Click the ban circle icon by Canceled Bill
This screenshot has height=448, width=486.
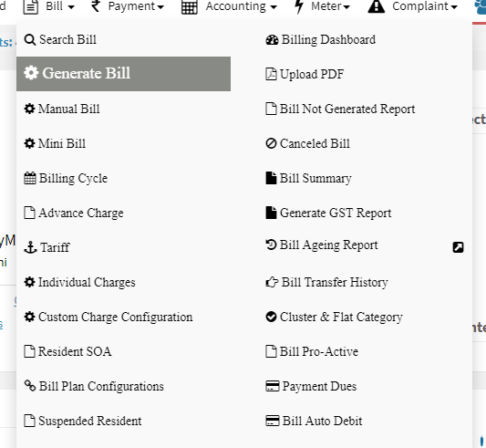pos(271,143)
